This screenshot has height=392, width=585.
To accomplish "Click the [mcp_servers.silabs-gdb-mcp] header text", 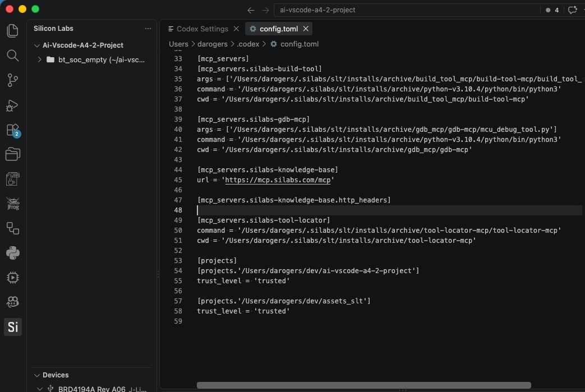I will (254, 119).
